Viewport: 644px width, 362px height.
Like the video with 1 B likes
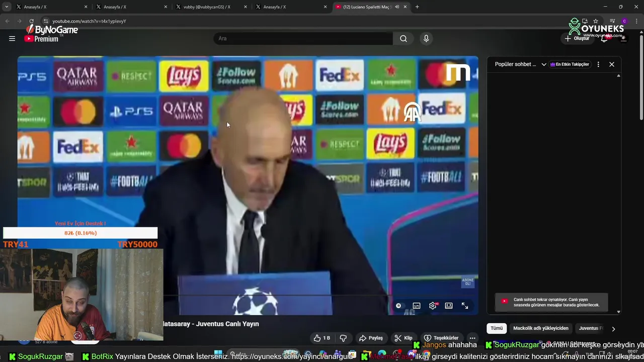tap(322, 338)
